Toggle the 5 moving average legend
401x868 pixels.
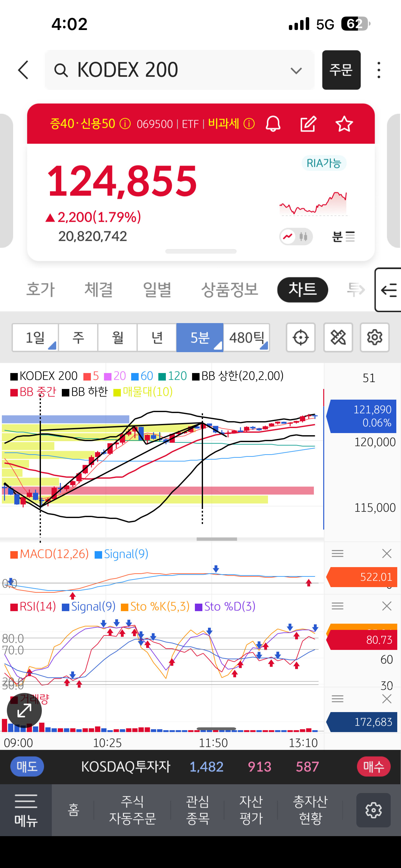click(x=91, y=376)
